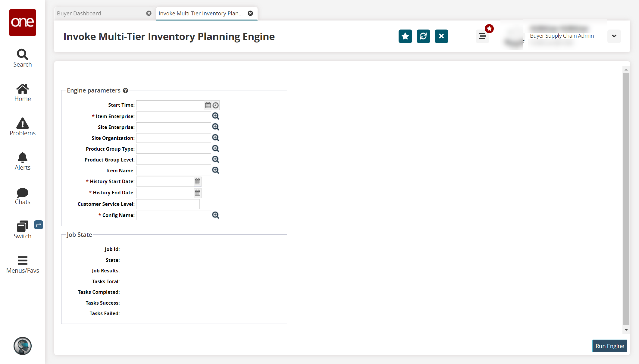Viewport: 639px width, 364px height.
Task: Click the Customer Service Level field
Action: [168, 204]
